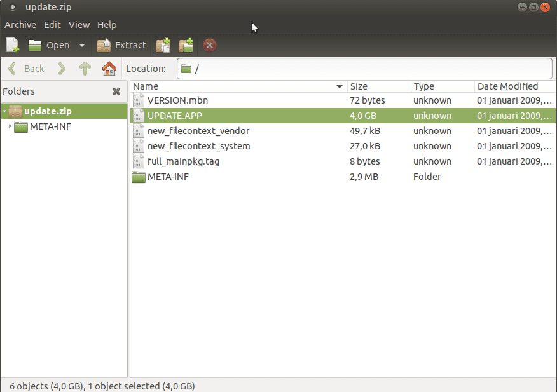Screen dimensions: 557x392
Task: Click the Folder type cell
Action: click(x=427, y=177)
